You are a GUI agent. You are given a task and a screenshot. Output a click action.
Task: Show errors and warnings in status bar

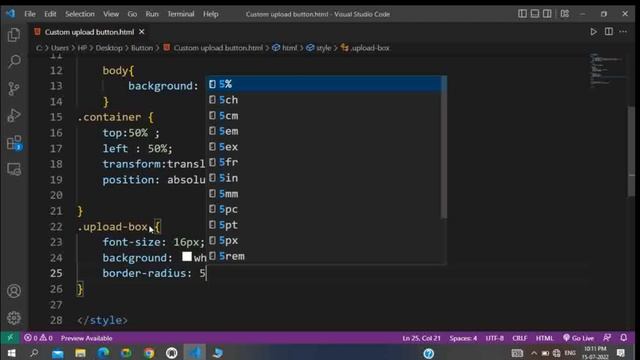(38, 338)
